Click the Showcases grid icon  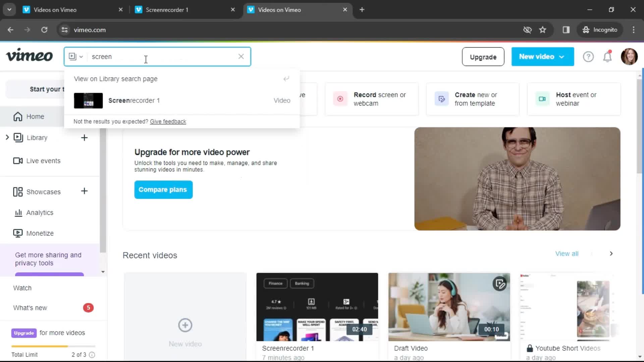coord(18,192)
